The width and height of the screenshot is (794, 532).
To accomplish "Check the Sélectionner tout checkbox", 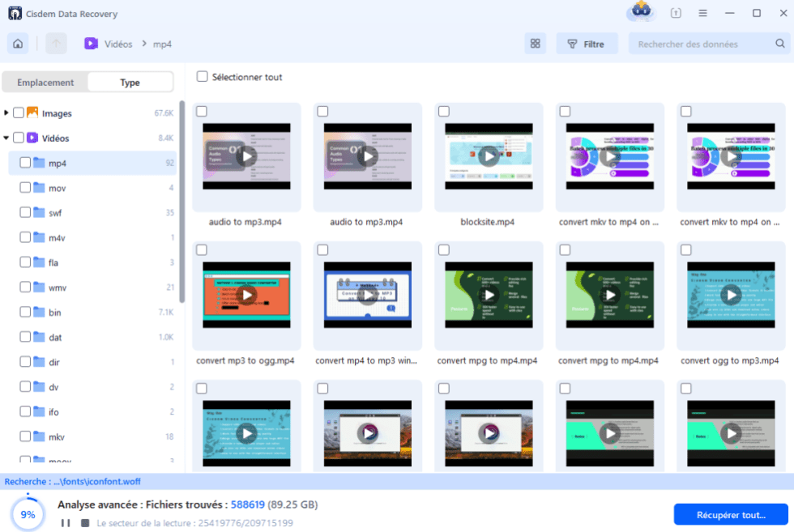I will [x=203, y=77].
